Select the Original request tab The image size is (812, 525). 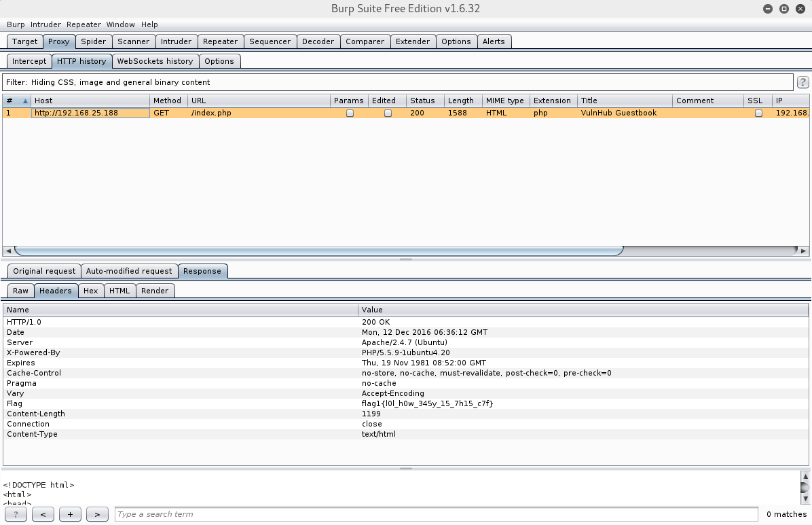tap(45, 271)
